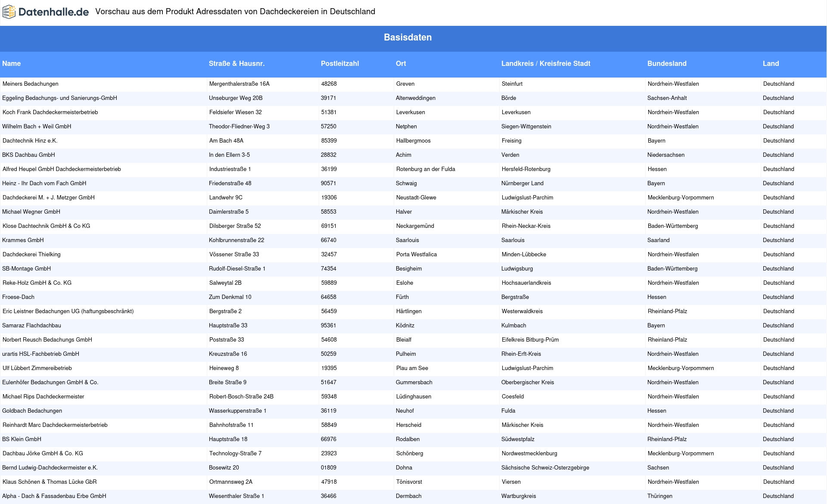Click SB-Montage GmbH
Image resolution: width=827 pixels, height=504 pixels.
pyautogui.click(x=26, y=269)
